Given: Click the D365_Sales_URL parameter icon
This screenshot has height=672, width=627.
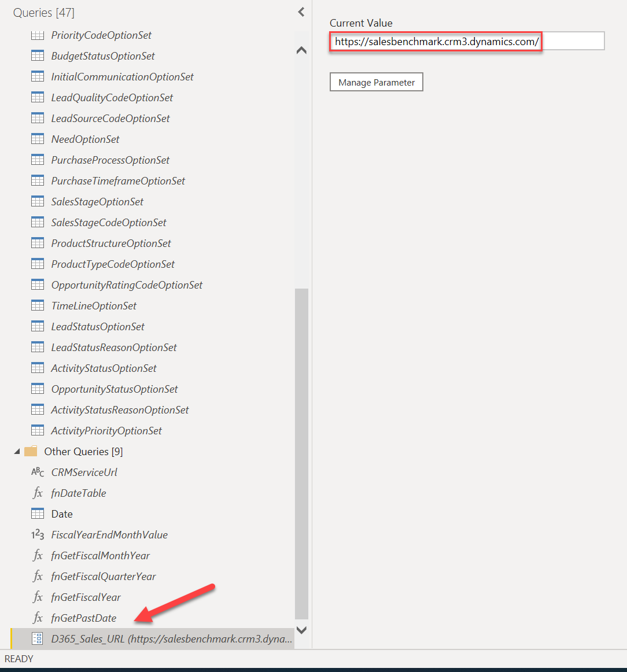Looking at the screenshot, I should point(37,638).
